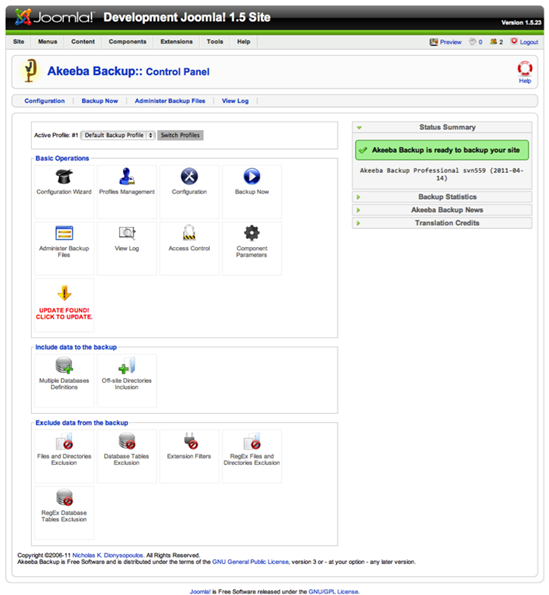Open the Administer Backup Files icon
Image resolution: width=549 pixels, height=595 pixels.
pyautogui.click(x=64, y=233)
